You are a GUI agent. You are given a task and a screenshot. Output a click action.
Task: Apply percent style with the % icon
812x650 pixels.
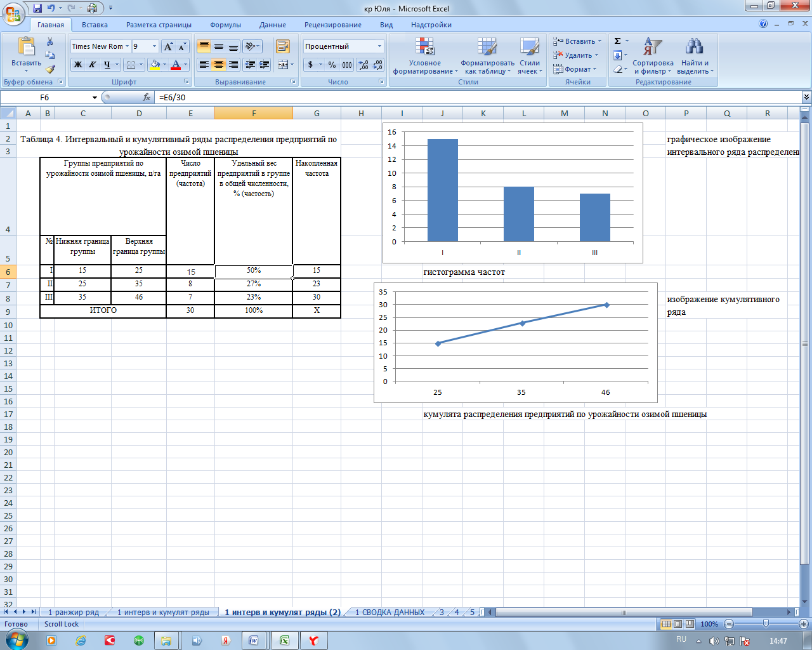click(x=332, y=65)
